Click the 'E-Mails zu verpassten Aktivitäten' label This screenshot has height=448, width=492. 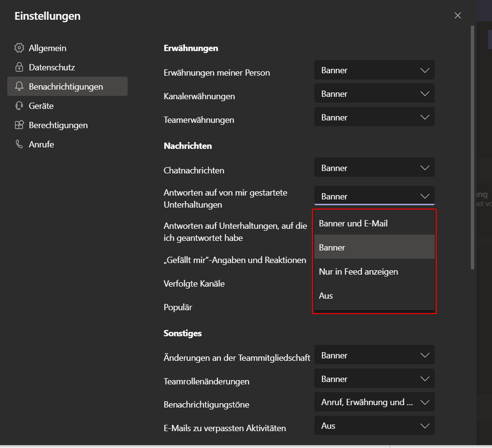click(225, 428)
